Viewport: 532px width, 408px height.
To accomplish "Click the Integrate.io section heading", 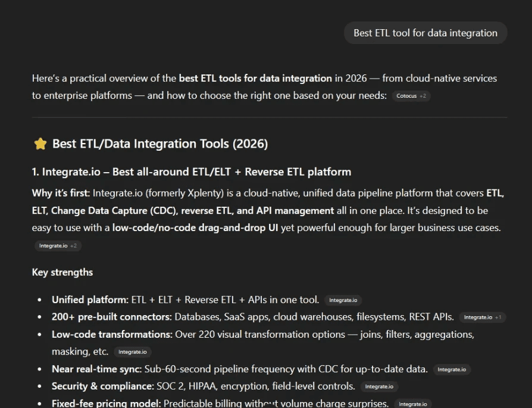I will [x=191, y=172].
